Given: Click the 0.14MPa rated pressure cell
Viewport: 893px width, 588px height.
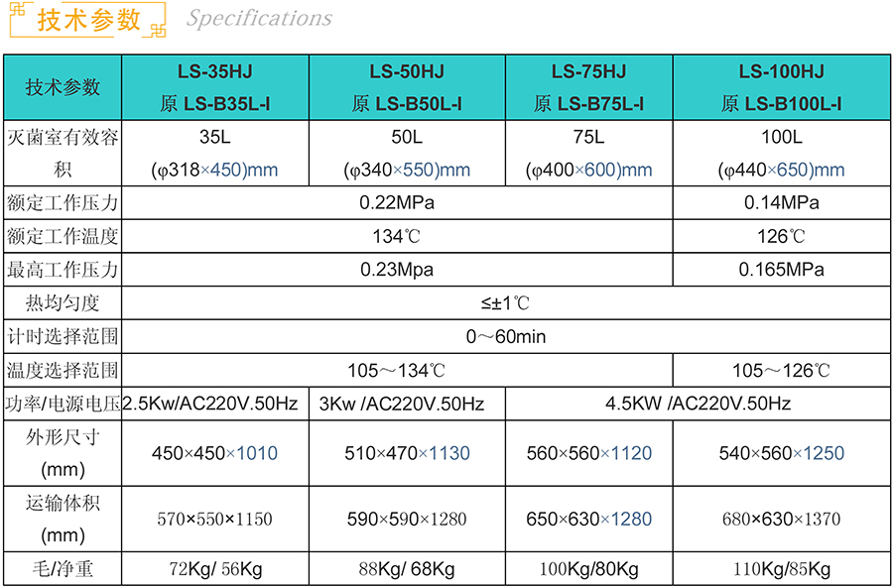Looking at the screenshot, I should point(781,203).
